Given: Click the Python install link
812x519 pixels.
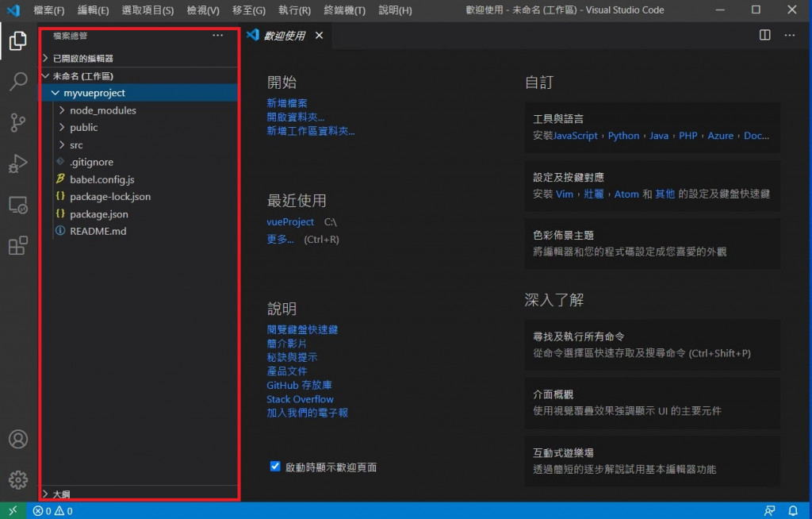Looking at the screenshot, I should click(623, 136).
